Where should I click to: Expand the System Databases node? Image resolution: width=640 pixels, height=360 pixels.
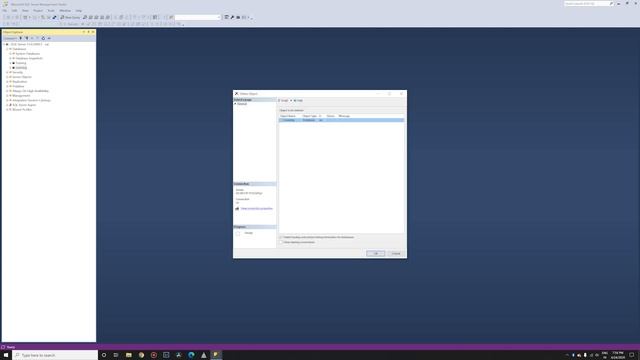(10, 53)
